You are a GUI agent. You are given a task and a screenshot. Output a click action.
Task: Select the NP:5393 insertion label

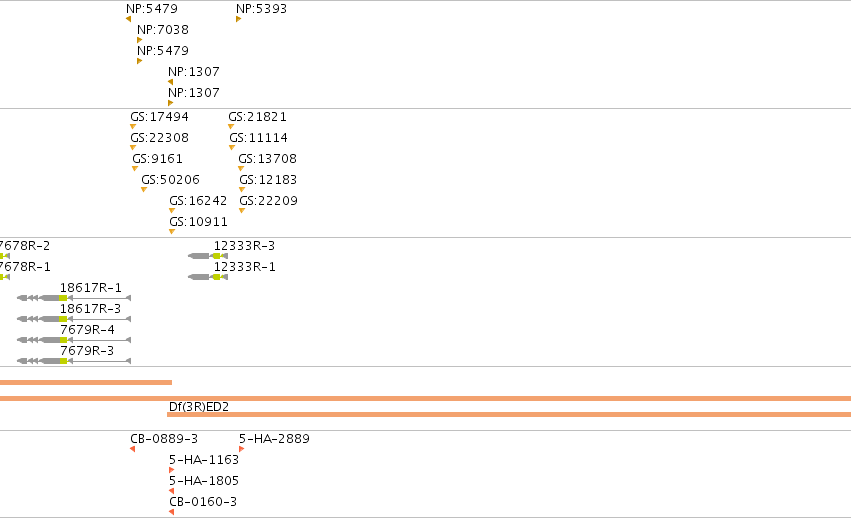(x=262, y=9)
